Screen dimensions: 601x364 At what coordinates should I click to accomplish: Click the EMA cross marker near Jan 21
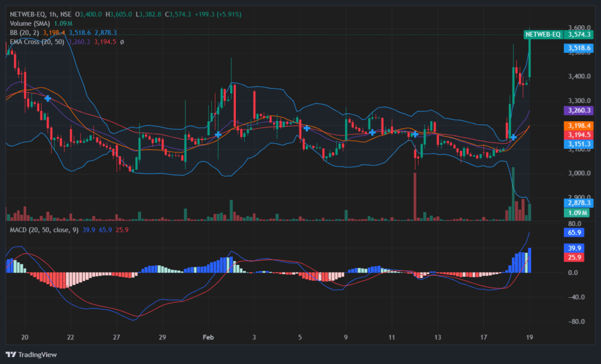[48, 98]
